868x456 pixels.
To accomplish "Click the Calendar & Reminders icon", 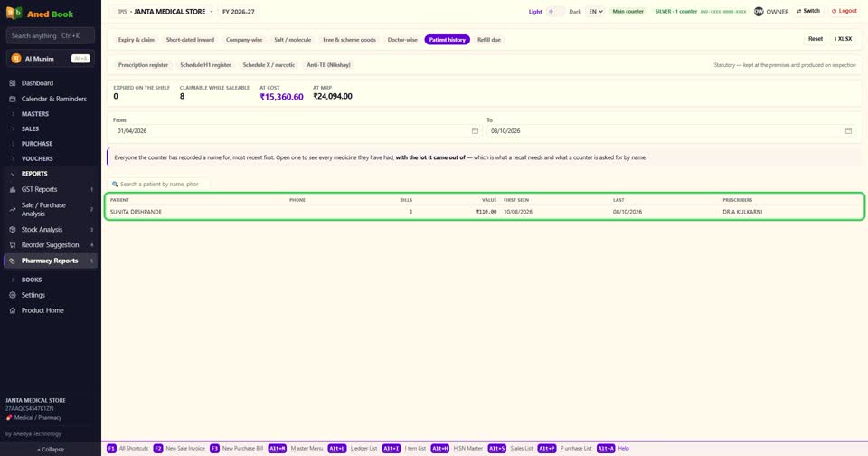I will pos(12,99).
